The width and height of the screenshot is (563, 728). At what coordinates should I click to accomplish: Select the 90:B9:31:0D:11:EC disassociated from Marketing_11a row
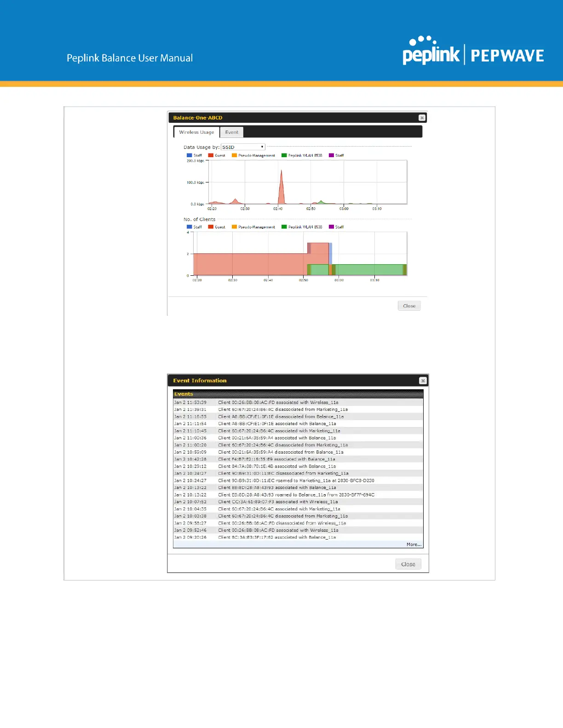coord(298,473)
